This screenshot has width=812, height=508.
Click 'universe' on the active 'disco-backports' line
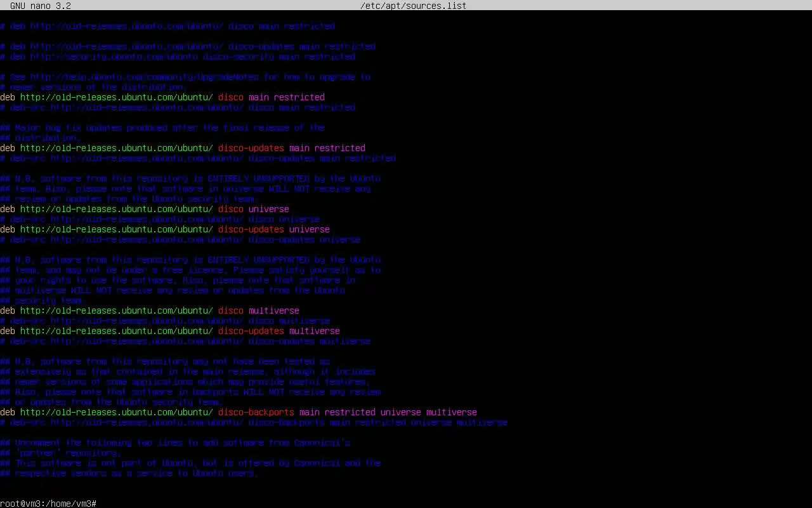tap(401, 412)
